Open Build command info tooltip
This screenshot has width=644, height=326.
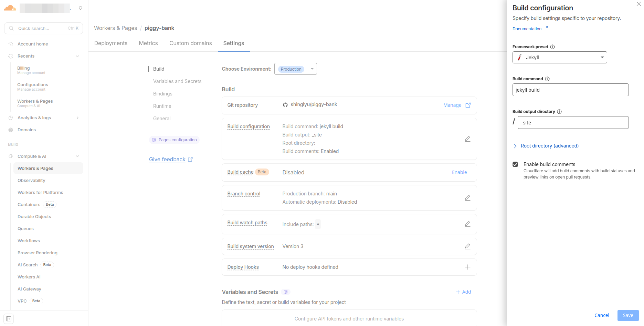pyautogui.click(x=547, y=79)
